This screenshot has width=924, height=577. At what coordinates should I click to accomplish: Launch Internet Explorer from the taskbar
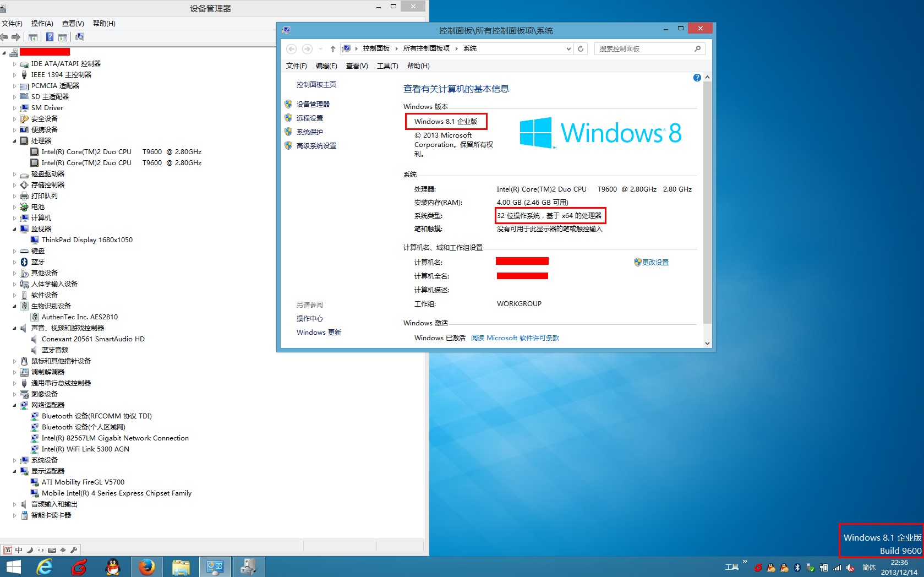tap(45, 567)
